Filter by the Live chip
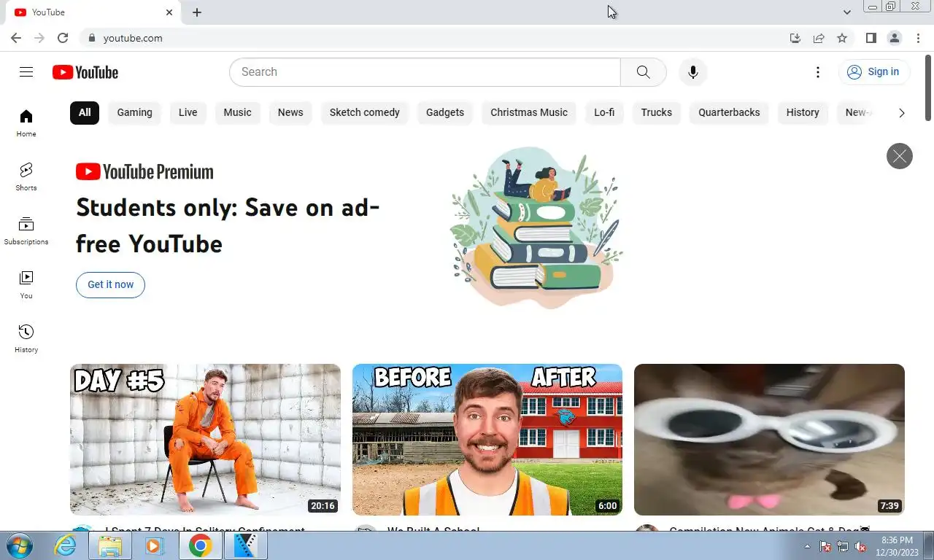Image resolution: width=934 pixels, height=560 pixels. tap(188, 112)
